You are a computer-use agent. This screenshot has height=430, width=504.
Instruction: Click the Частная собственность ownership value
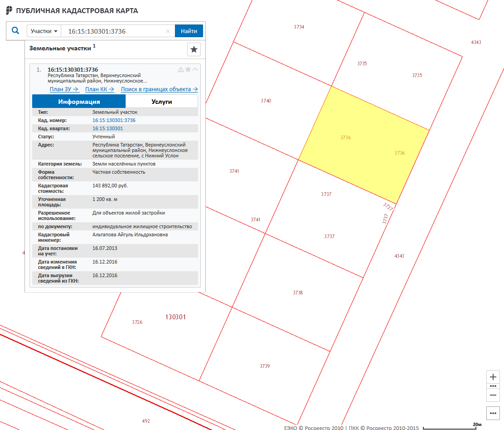click(119, 172)
